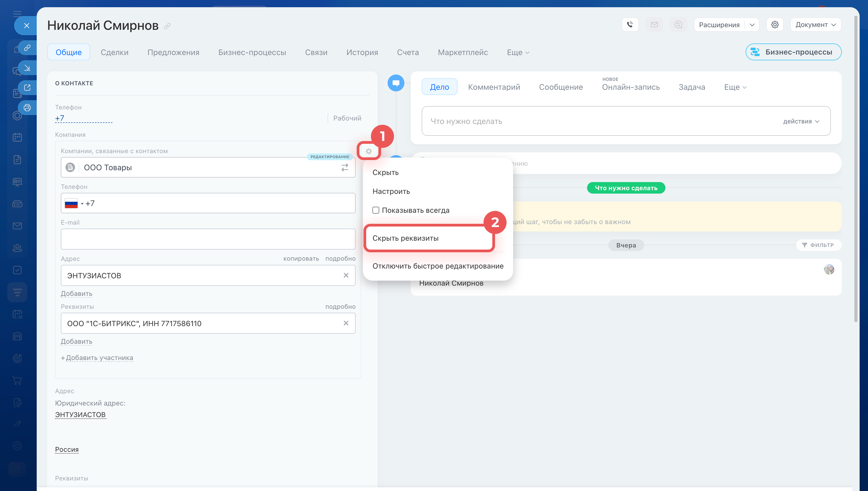Click the phone call icon in header
Viewport: 868px width, 491px height.
[630, 25]
